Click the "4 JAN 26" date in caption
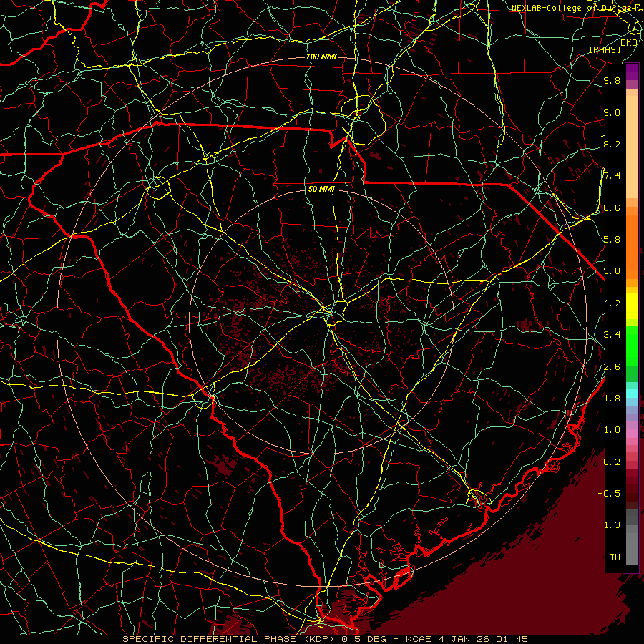 click(463, 639)
